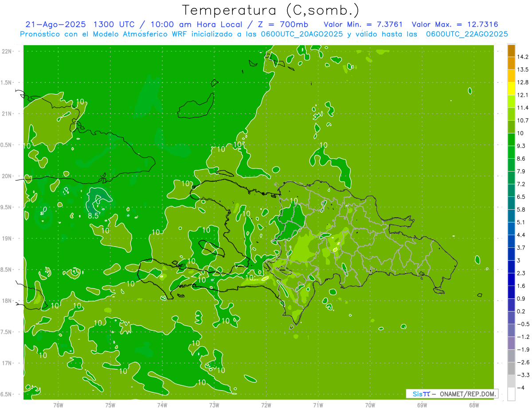Click the "13.5" colorbar label
Viewport: 532px width, 411px height.
523,70
